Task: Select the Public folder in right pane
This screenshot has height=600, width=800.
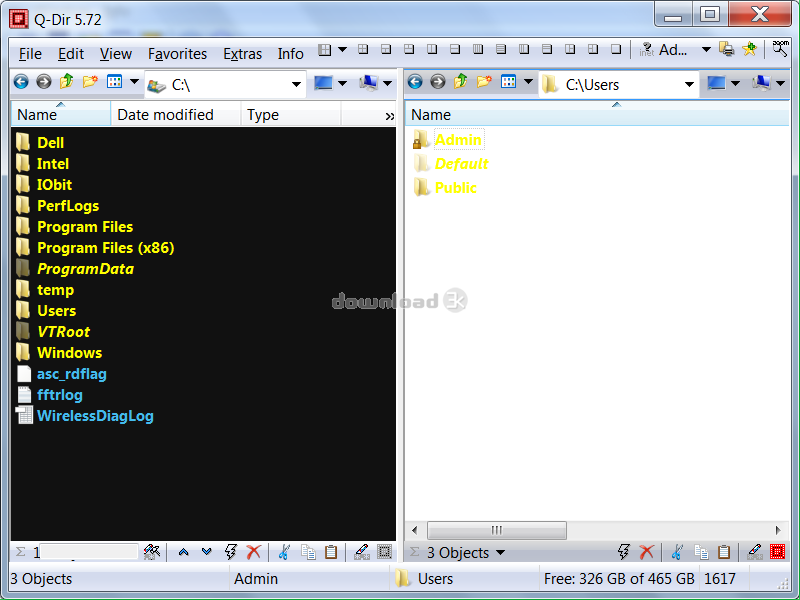Action: 455,188
